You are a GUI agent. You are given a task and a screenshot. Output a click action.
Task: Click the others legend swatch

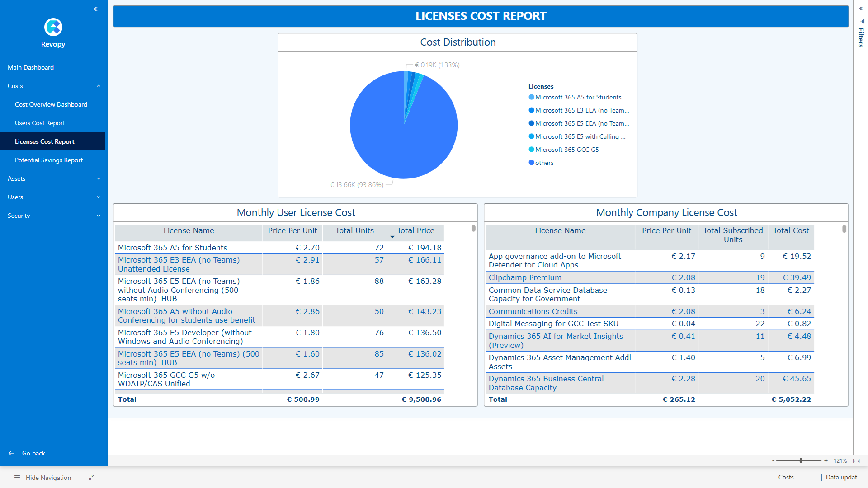531,163
